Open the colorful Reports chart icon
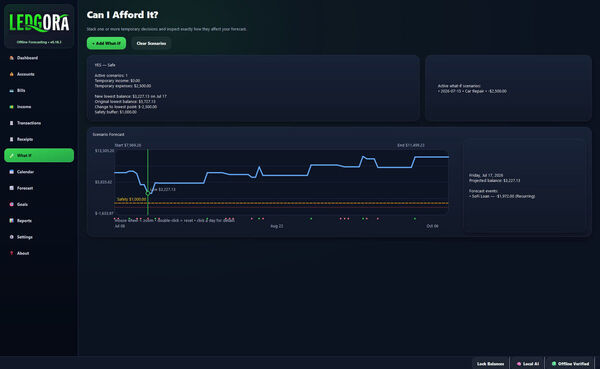This screenshot has height=369, width=600. [x=11, y=221]
